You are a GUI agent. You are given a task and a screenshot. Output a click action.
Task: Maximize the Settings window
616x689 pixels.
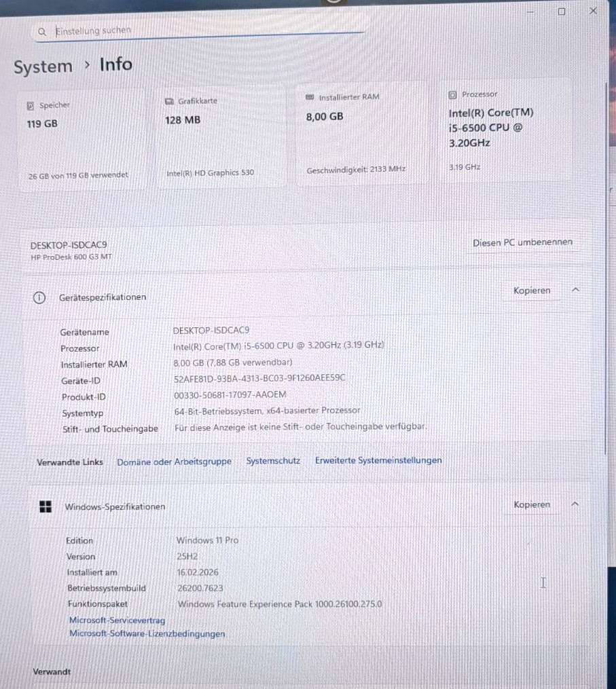tap(562, 12)
